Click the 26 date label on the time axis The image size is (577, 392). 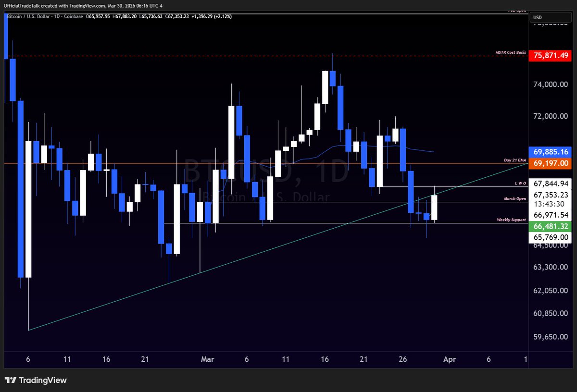click(403, 359)
